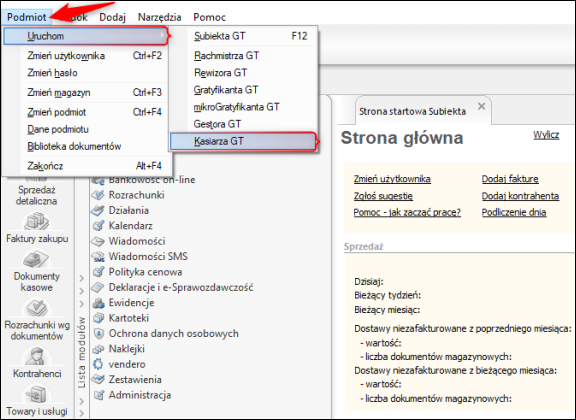The height and width of the screenshot is (420, 576).
Task: Open the Administracja module entry
Action: click(x=140, y=395)
